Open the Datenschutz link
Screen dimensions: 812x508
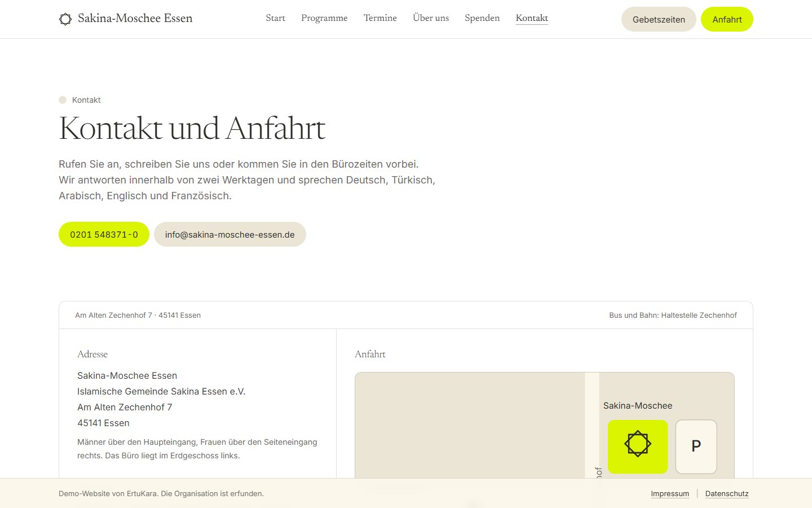coord(727,493)
